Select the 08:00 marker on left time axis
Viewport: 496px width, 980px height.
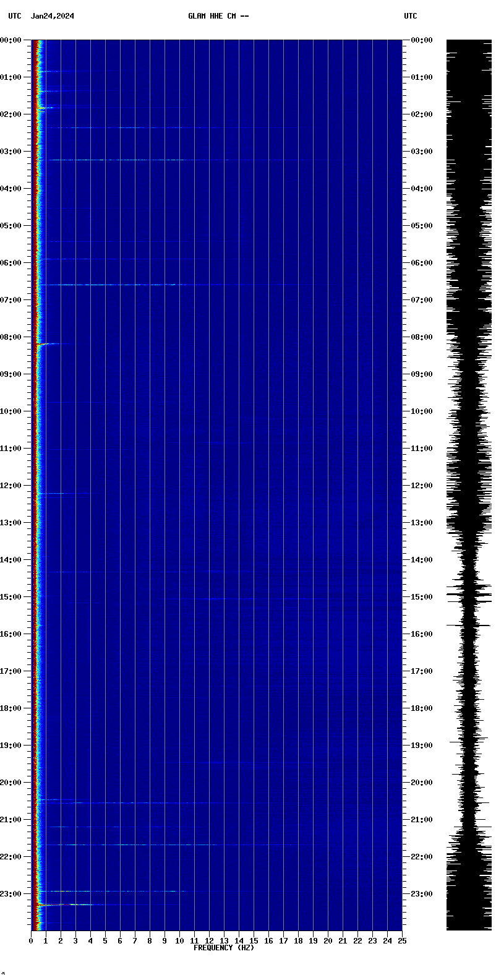pos(12,337)
